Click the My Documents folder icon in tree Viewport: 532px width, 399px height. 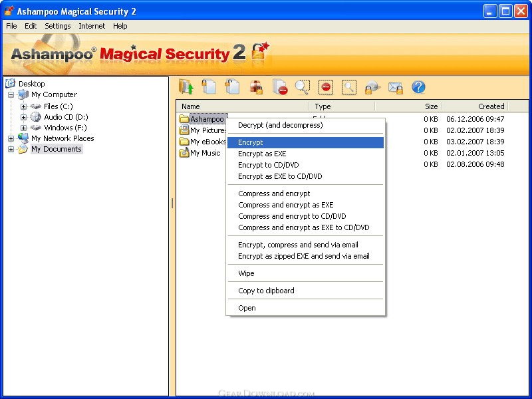pos(23,148)
